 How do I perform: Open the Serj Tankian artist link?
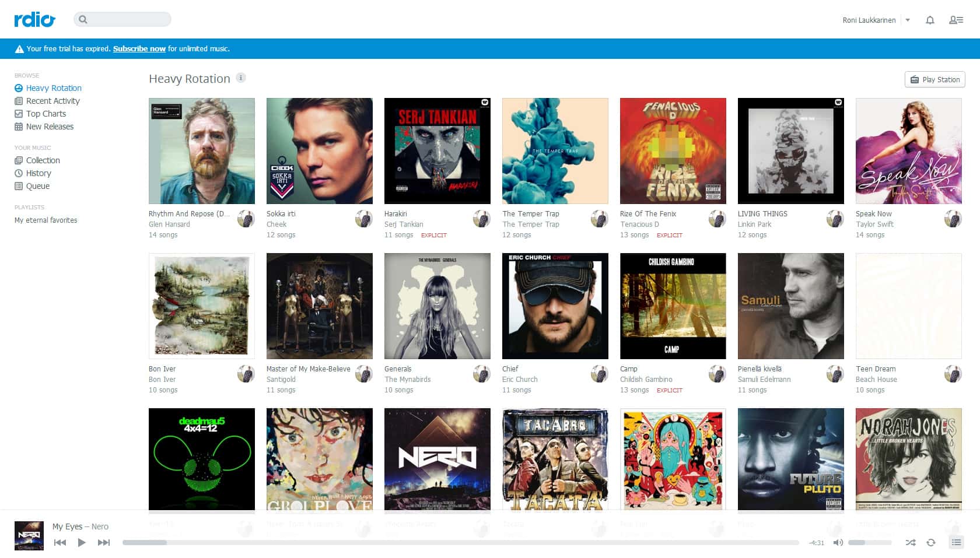(404, 224)
